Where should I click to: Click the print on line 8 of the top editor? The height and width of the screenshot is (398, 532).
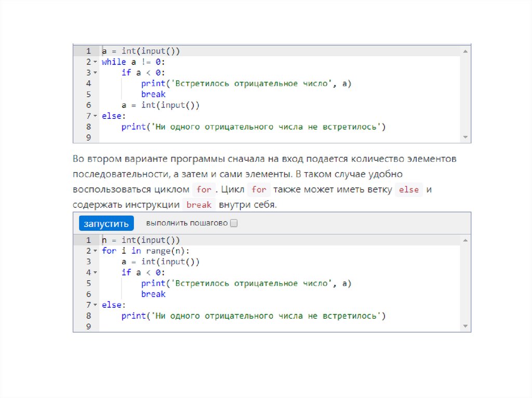pyautogui.click(x=131, y=127)
